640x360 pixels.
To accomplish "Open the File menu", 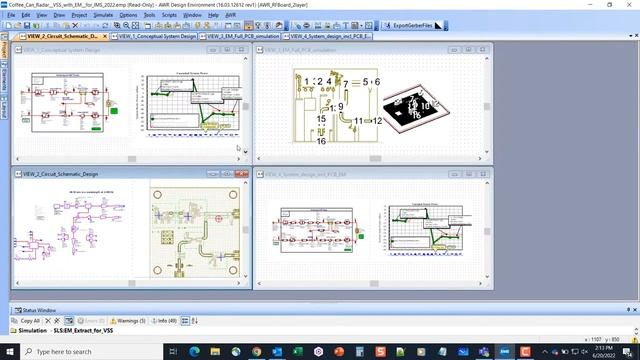I will 11,15.
